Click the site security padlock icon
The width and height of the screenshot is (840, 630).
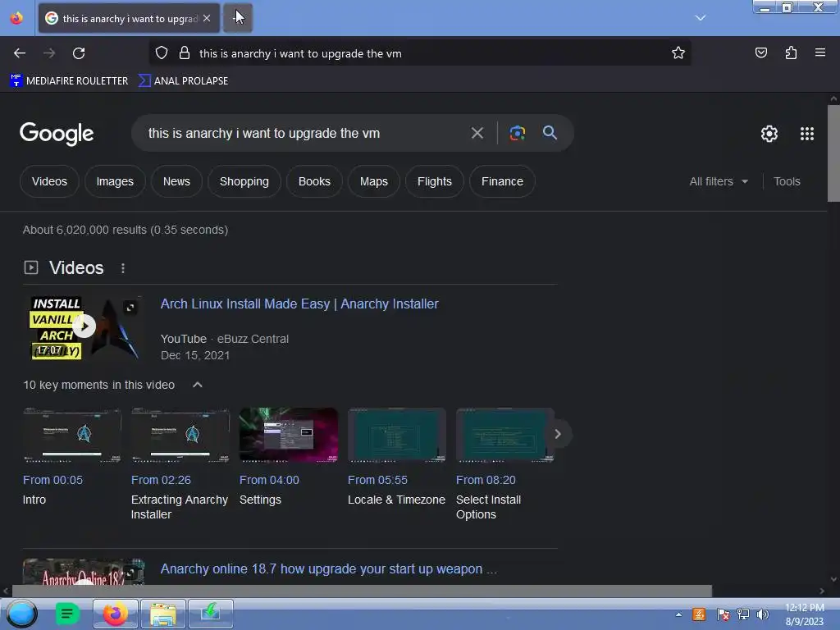[x=185, y=53]
